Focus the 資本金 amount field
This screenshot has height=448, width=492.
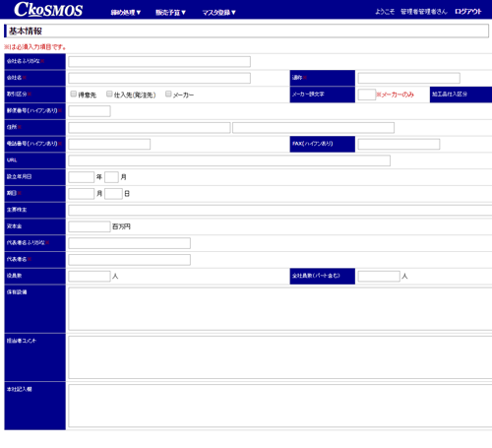point(90,226)
